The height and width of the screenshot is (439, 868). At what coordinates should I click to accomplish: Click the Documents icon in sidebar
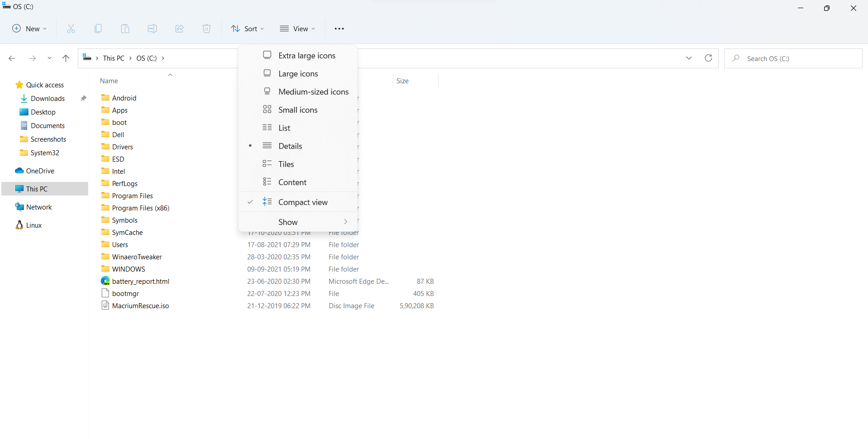point(24,125)
